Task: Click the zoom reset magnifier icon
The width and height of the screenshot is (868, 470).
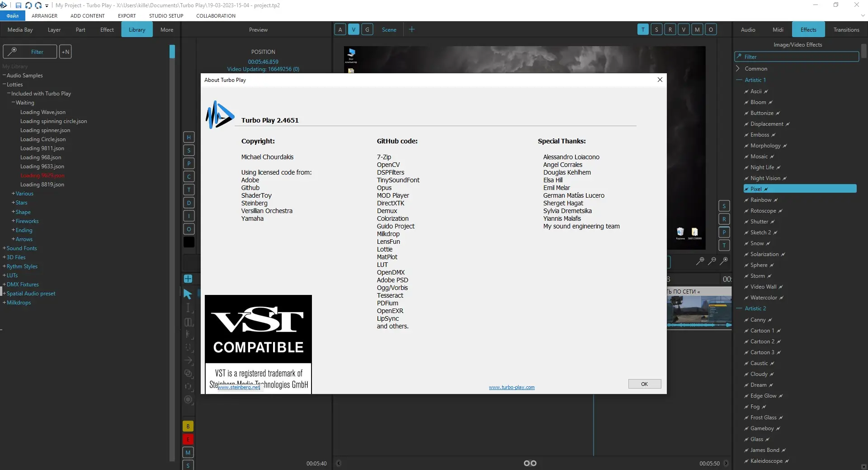Action: tap(723, 261)
